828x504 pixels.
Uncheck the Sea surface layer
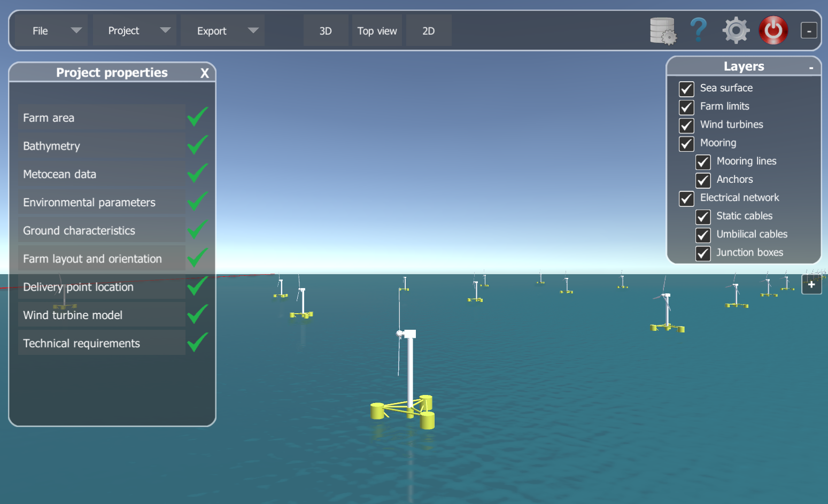[686, 89]
